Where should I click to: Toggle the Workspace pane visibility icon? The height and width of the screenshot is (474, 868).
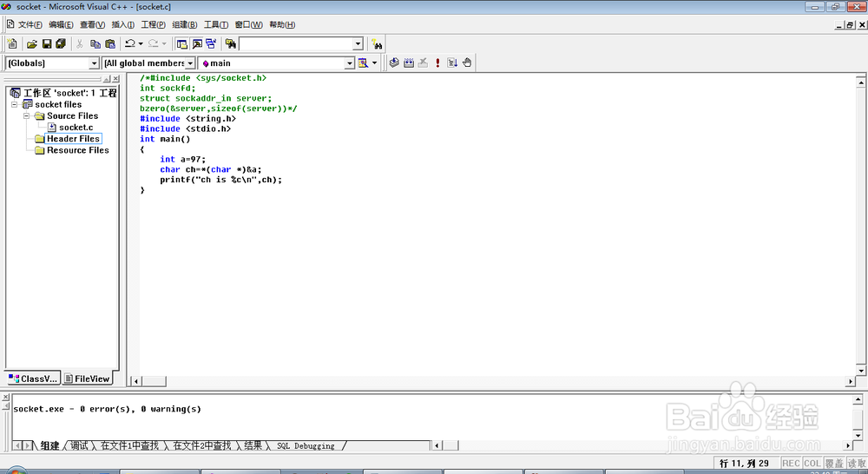point(181,43)
